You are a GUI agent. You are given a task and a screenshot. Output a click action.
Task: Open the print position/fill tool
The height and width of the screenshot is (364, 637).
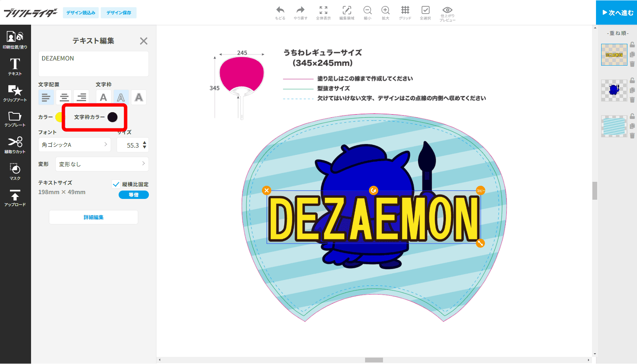[x=15, y=40]
